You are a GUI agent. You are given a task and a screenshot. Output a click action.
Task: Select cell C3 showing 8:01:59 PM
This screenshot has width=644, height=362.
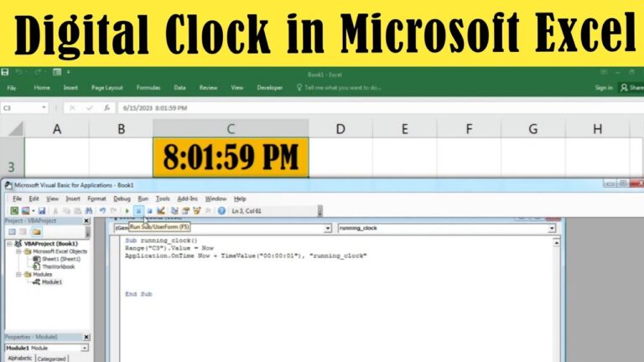231,158
